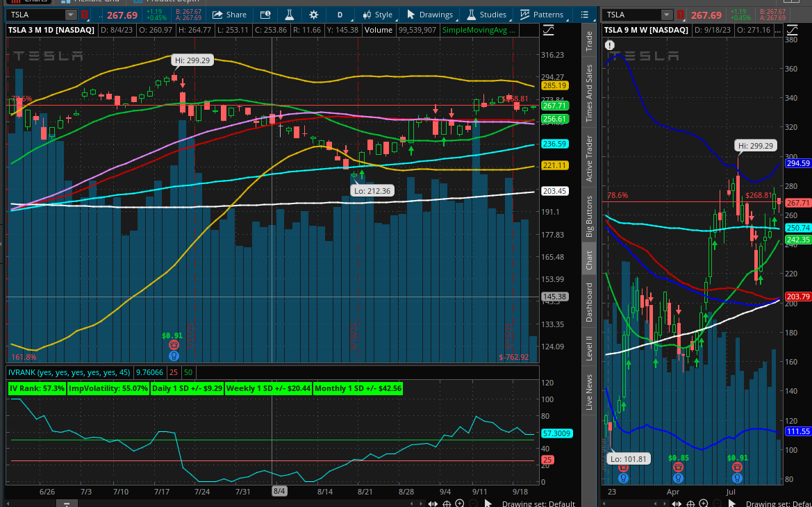The height and width of the screenshot is (507, 812).
Task: Switch to the Active Trader side tab
Action: click(589, 159)
